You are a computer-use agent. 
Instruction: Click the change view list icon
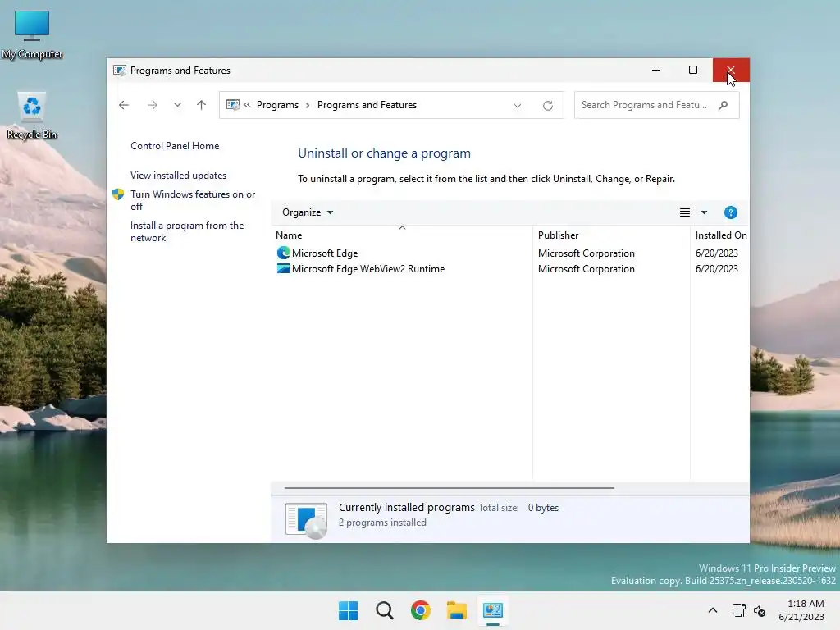pos(685,212)
